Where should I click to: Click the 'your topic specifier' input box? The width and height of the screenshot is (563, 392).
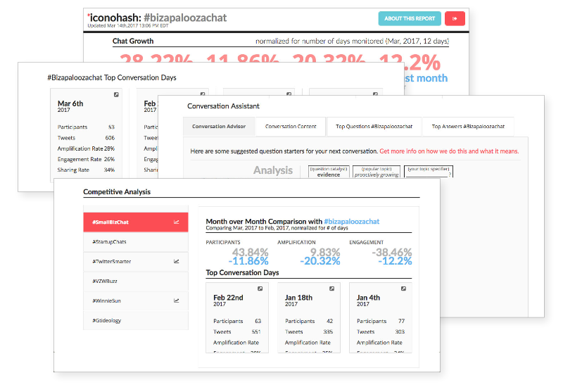(429, 171)
